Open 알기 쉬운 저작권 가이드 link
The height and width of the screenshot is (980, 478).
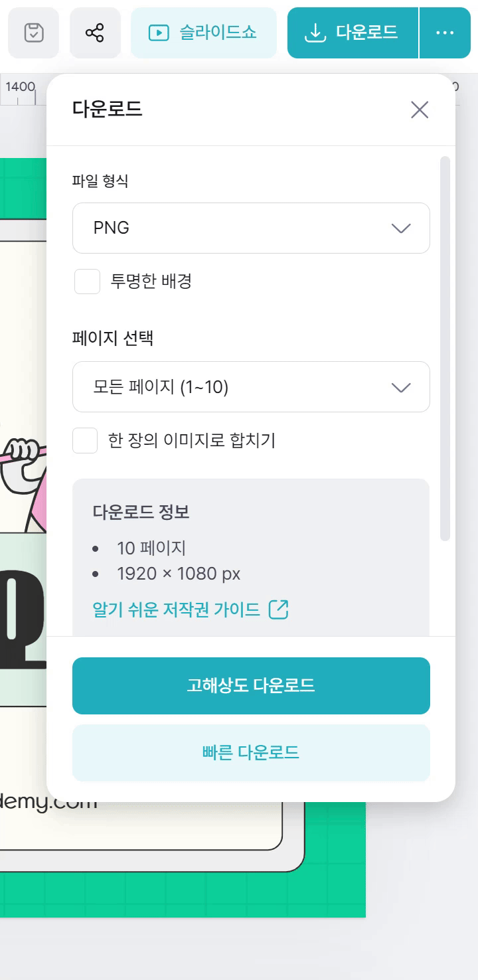[x=177, y=610]
